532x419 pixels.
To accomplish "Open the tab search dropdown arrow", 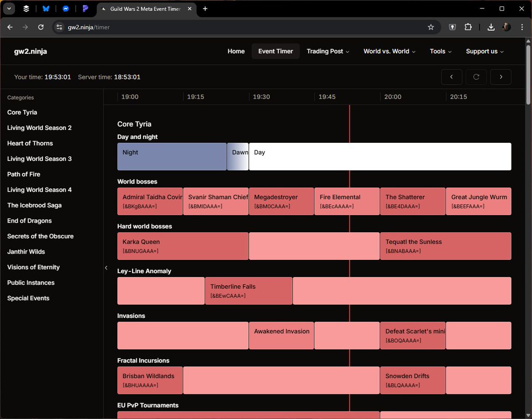I will tap(10, 8).
